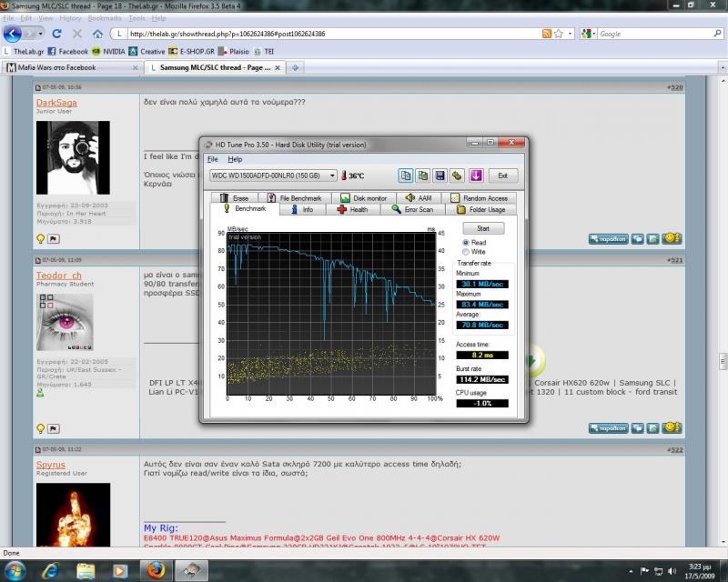
Task: Switch to the File Benchmark tab
Action: [x=295, y=198]
